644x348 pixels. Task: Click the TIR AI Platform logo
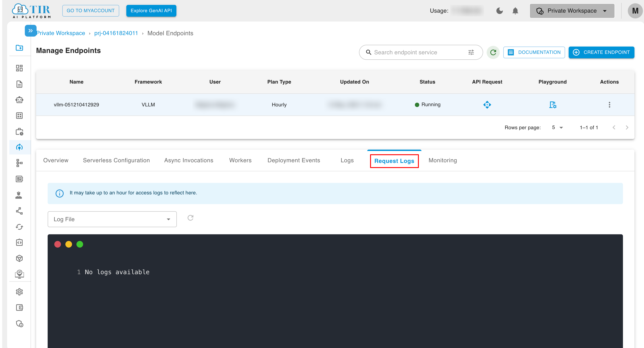(x=31, y=11)
